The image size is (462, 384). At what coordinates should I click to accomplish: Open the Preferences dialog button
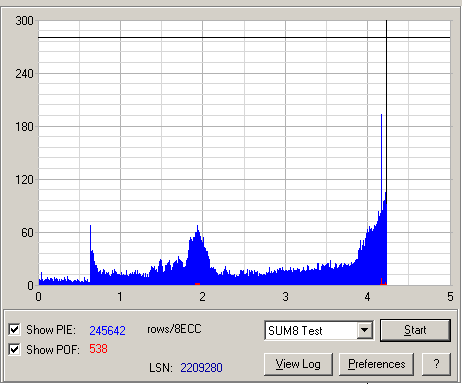click(377, 364)
